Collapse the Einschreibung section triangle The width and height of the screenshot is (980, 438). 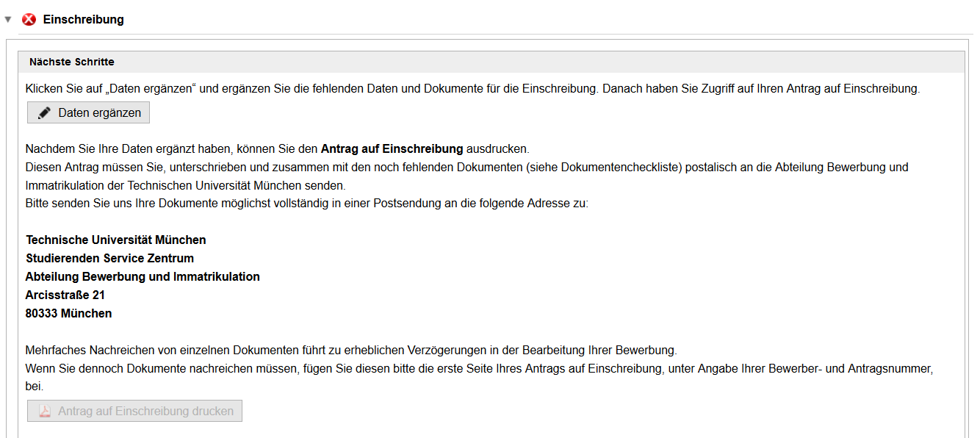point(8,20)
